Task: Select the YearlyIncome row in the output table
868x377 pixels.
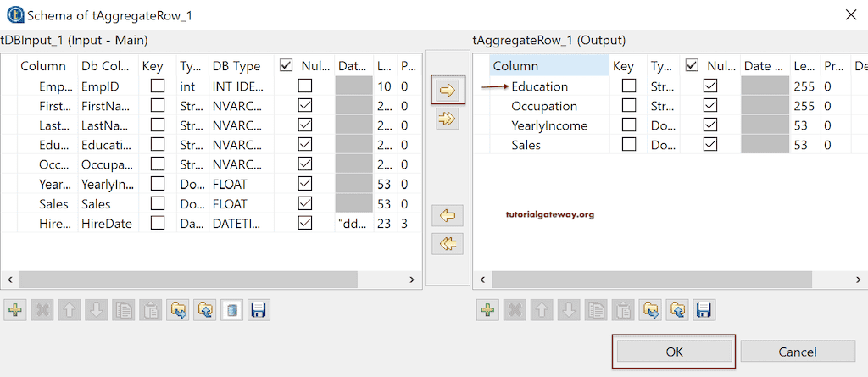Action: coord(671,125)
